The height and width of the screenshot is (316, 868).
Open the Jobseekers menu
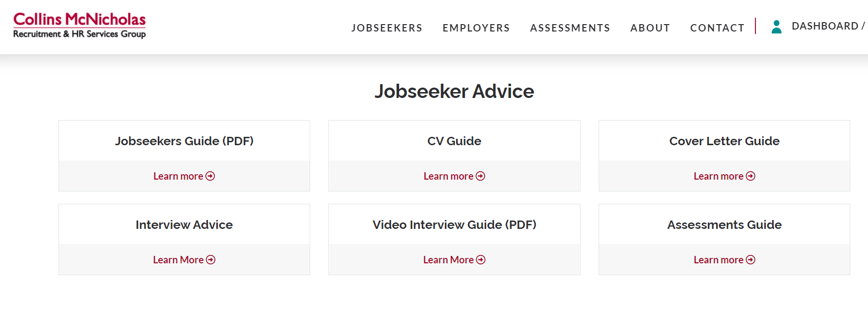(x=387, y=28)
